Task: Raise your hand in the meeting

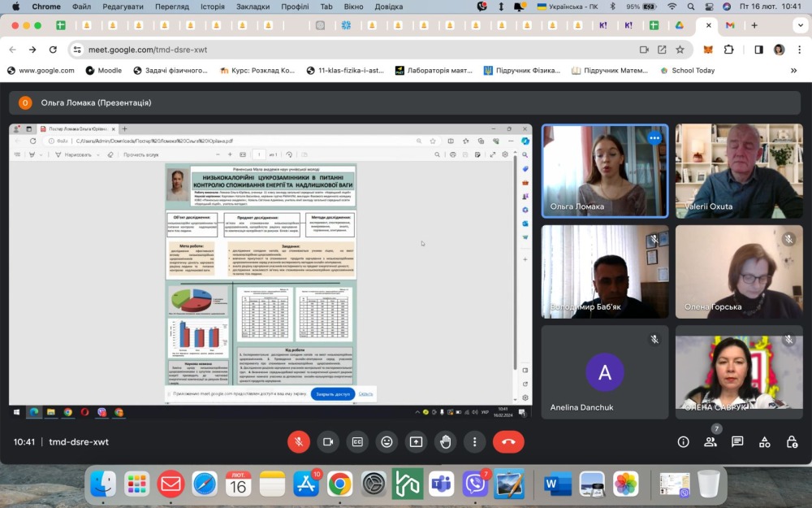Action: coord(445,441)
